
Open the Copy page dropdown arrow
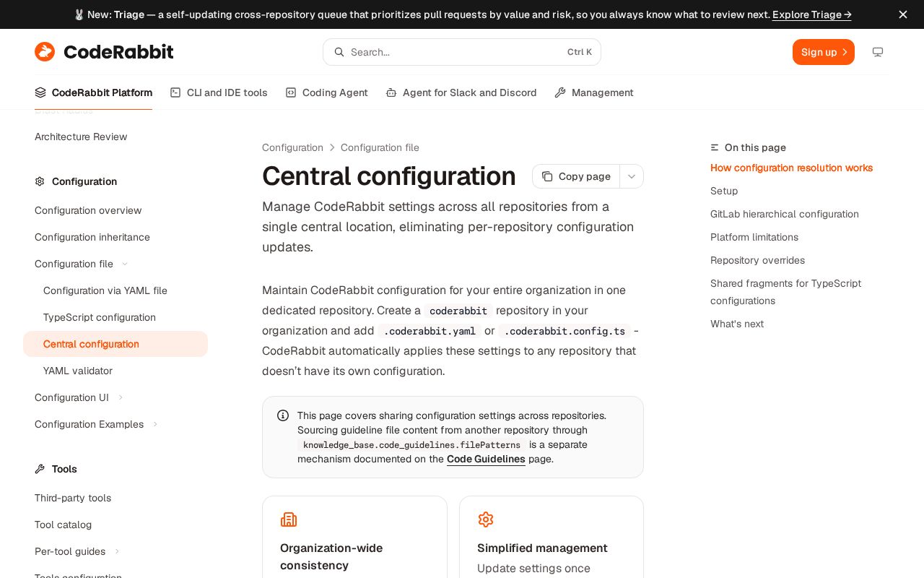pyautogui.click(x=632, y=176)
